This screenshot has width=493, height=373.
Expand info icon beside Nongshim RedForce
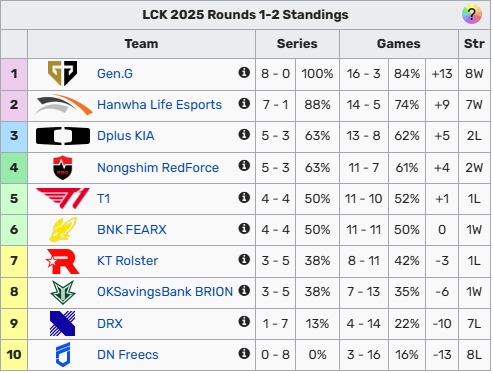pos(244,165)
